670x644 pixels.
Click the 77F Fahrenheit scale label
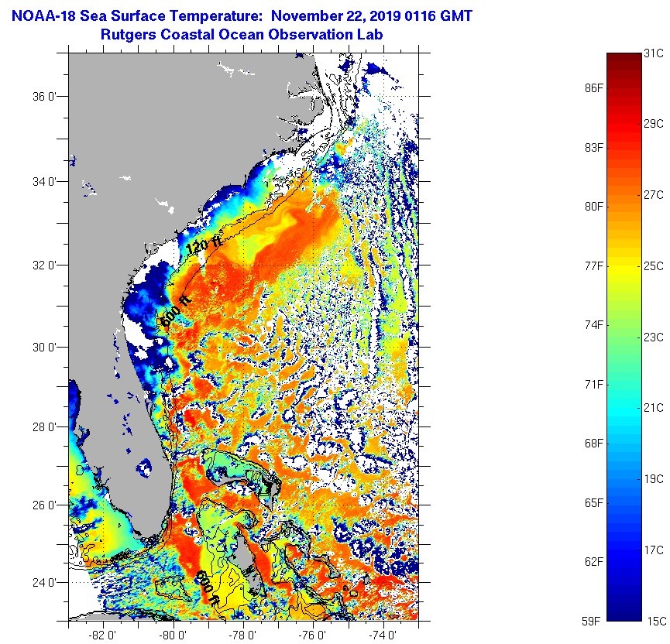pos(594,265)
